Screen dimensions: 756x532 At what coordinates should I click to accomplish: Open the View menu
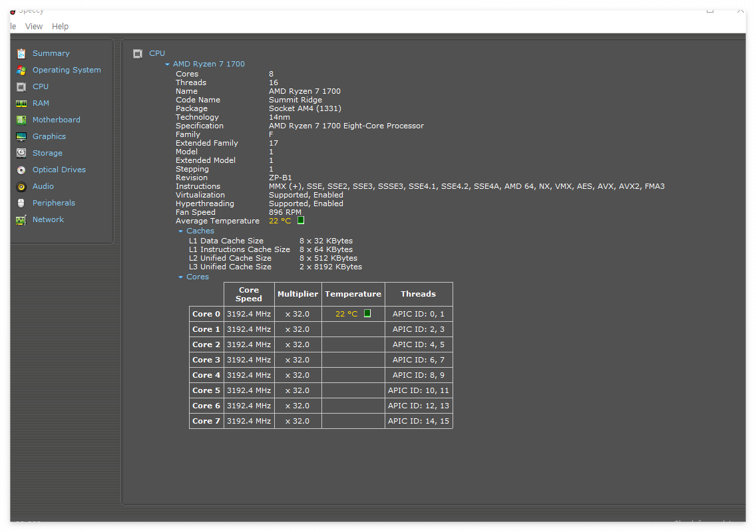(x=34, y=27)
